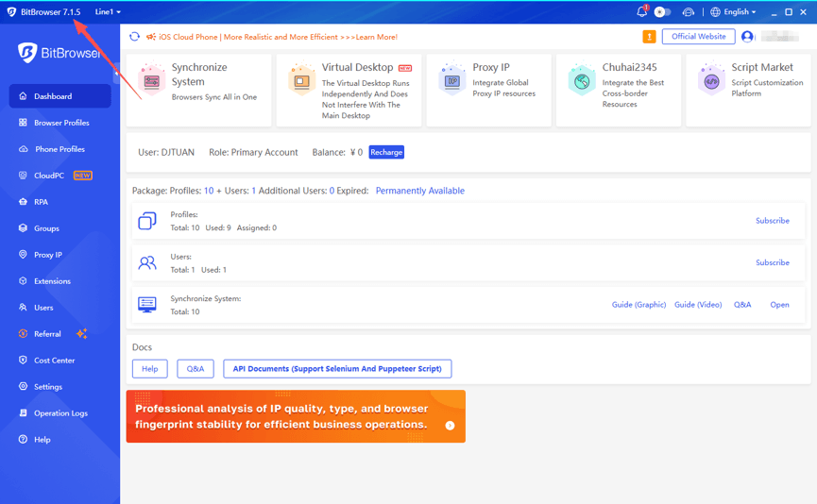Open the Synchronize System card title
The height and width of the screenshot is (504, 817).
[x=199, y=75]
